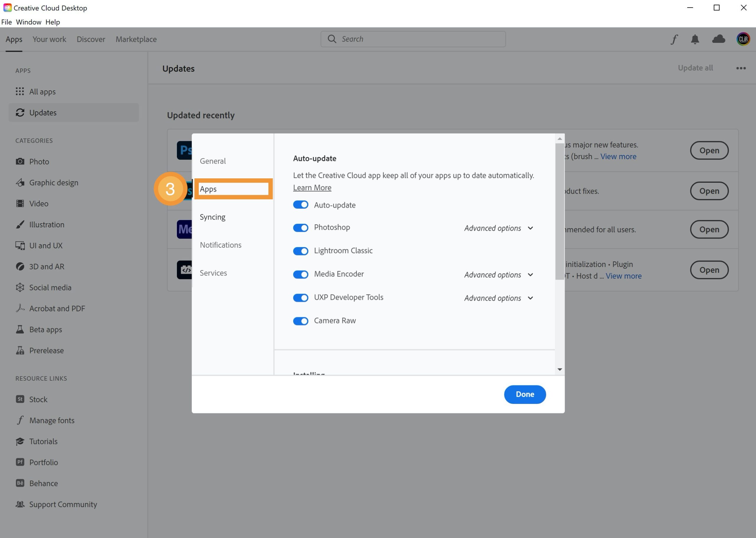Toggle auto-update for Photoshop

300,228
